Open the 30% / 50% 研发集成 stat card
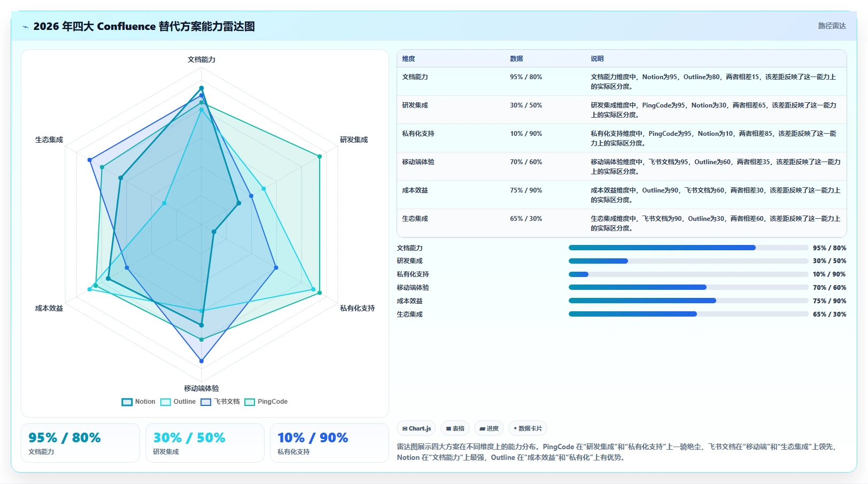This screenshot has width=868, height=484. (205, 443)
